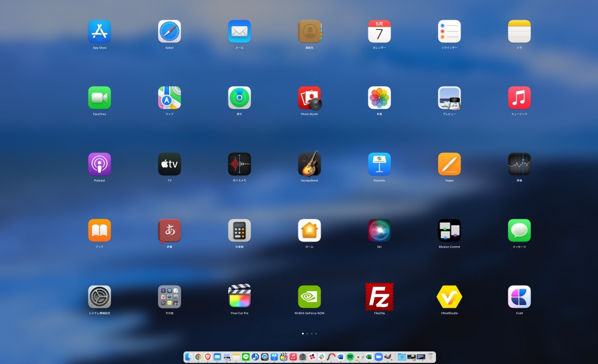Launch Voice Memos
The image size is (598, 364).
(240, 164)
